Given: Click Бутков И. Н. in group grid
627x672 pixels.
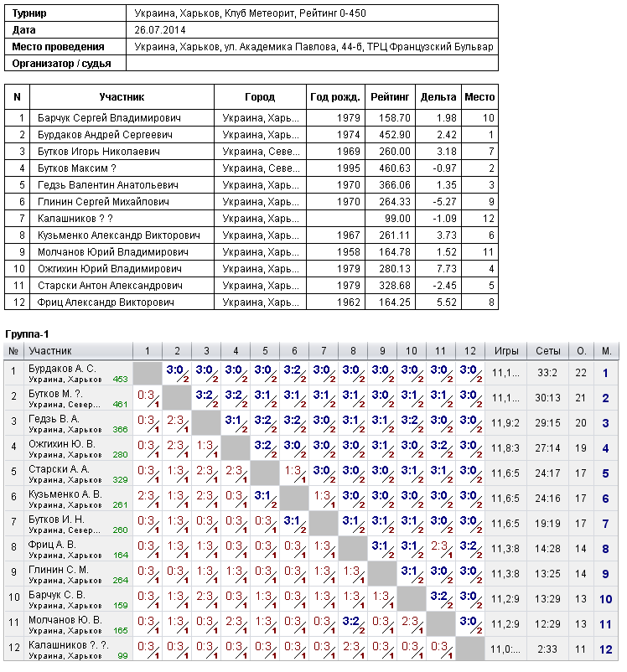Looking at the screenshot, I should click(x=56, y=520).
